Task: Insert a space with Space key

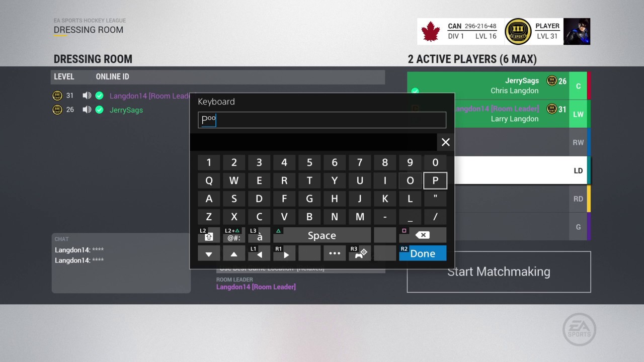Action: point(322,235)
